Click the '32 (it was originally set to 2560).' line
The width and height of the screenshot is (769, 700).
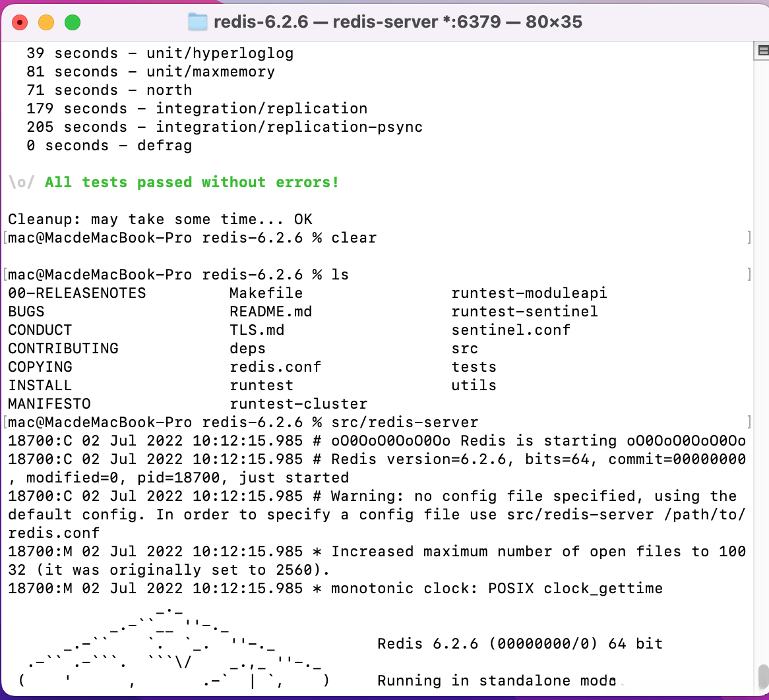point(169,570)
